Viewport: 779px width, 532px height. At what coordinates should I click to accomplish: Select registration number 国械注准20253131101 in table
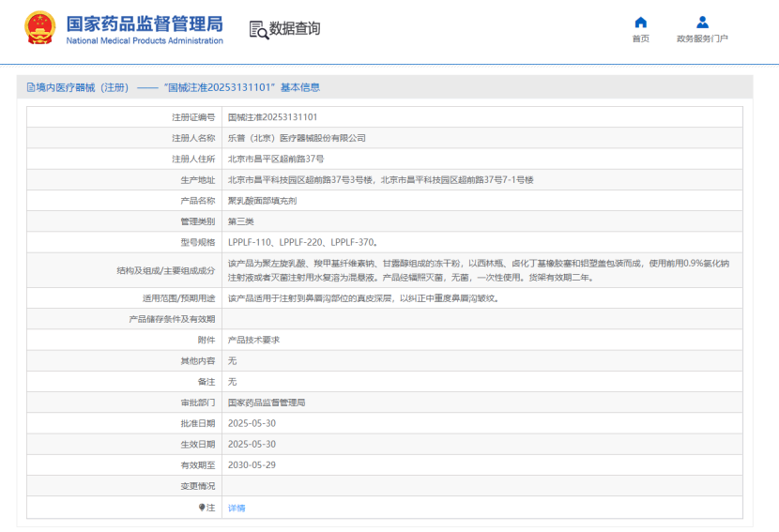coord(272,117)
